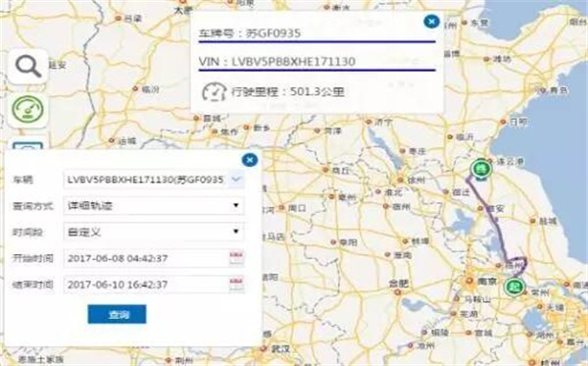
Task: Open the end time calendar picker
Action: tap(236, 285)
